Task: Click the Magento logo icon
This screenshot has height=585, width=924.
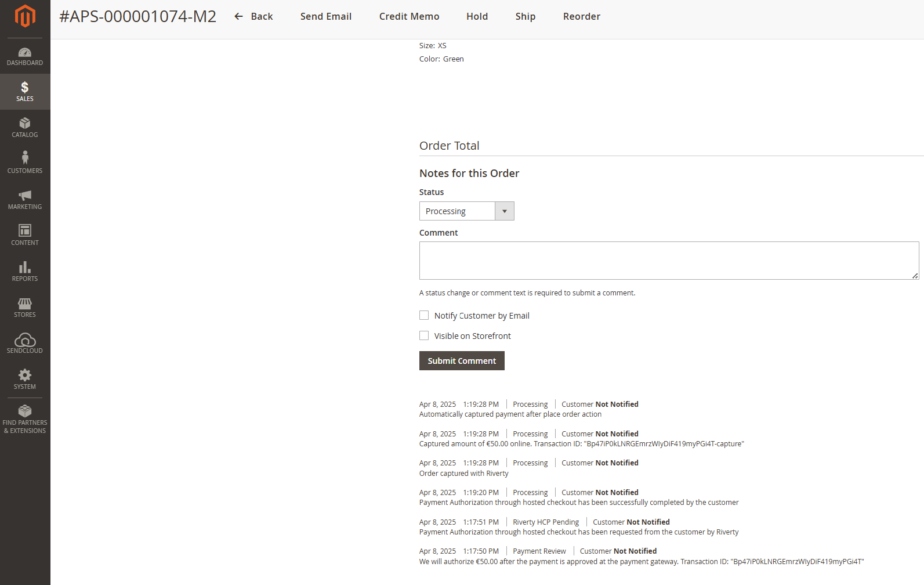Action: tap(25, 16)
